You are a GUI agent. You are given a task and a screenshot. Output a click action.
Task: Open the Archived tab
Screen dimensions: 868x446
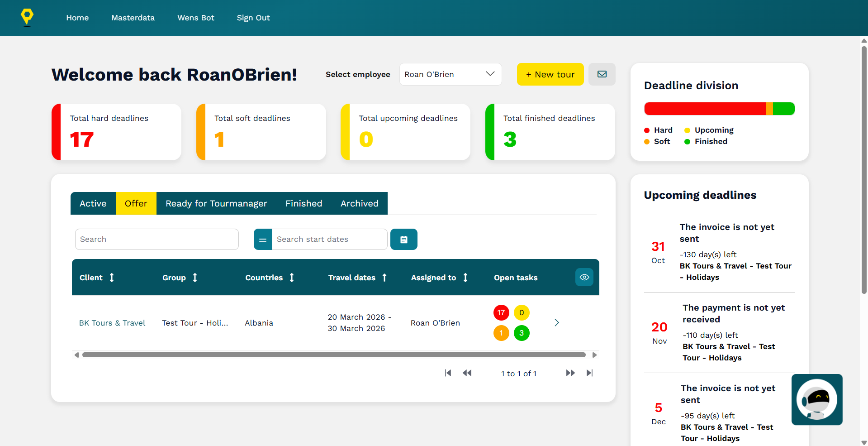[x=360, y=203]
